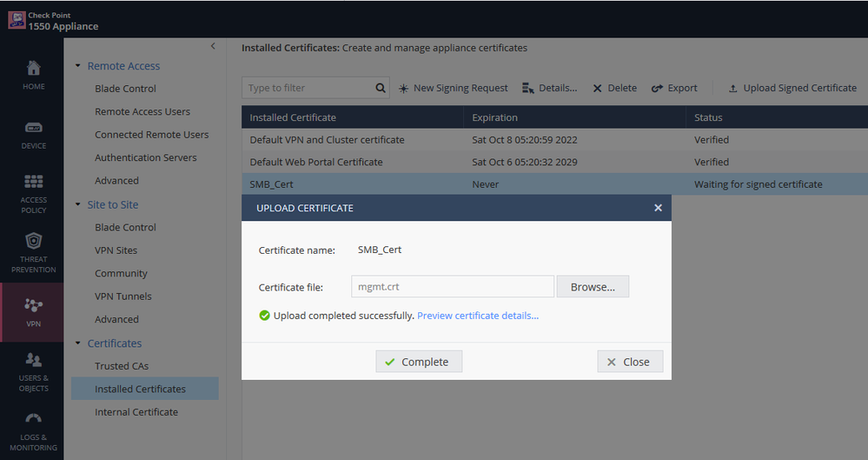Click the Check Point appliance logo
This screenshot has height=460, width=868.
point(16,20)
